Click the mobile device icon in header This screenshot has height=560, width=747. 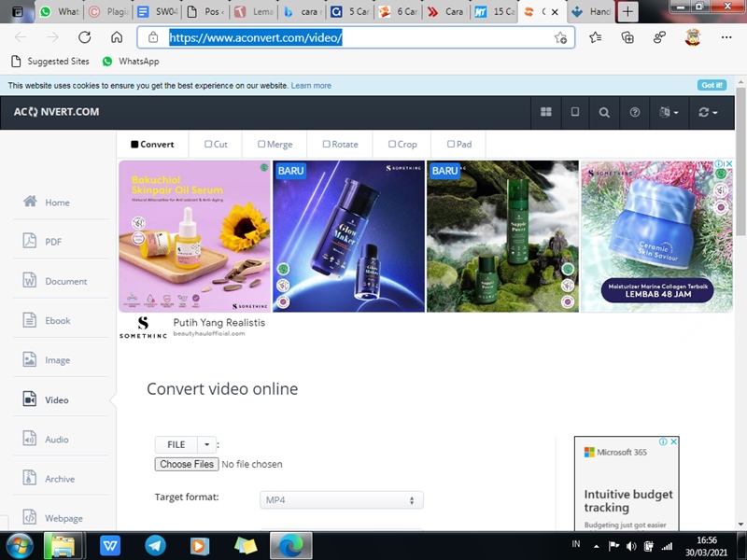click(x=575, y=112)
